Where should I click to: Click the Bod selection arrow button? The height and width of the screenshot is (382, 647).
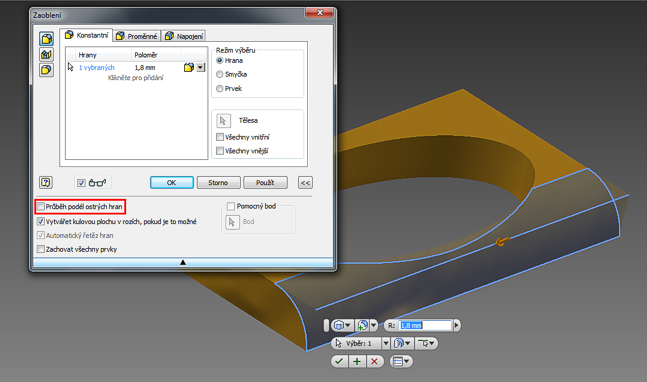coord(232,222)
